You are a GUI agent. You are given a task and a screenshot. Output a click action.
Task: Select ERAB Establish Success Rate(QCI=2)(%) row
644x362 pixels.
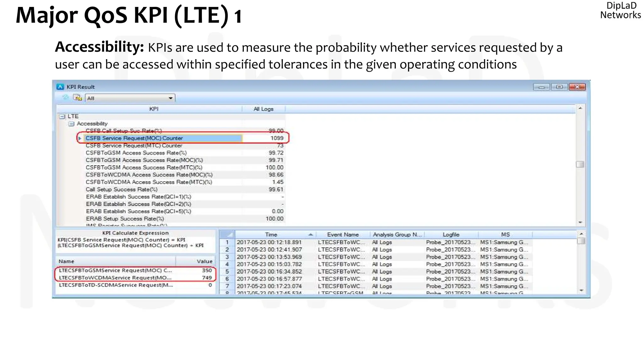(x=185, y=204)
